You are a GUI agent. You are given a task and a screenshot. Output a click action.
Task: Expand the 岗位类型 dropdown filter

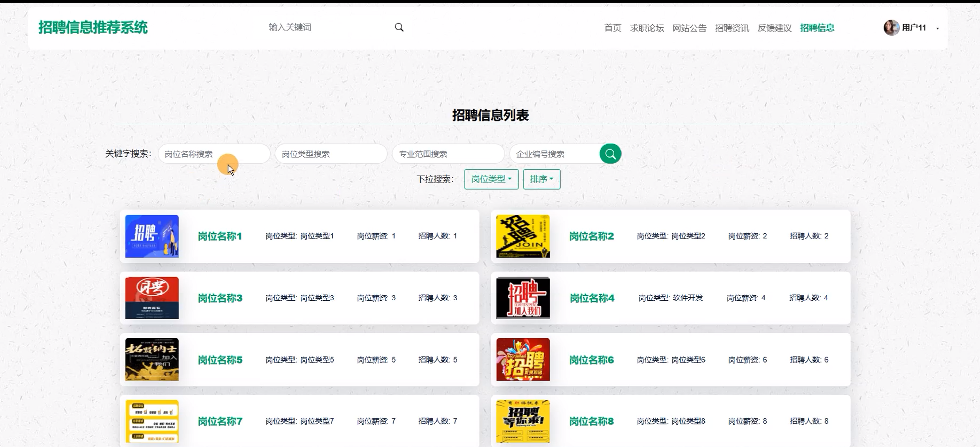[x=491, y=179]
